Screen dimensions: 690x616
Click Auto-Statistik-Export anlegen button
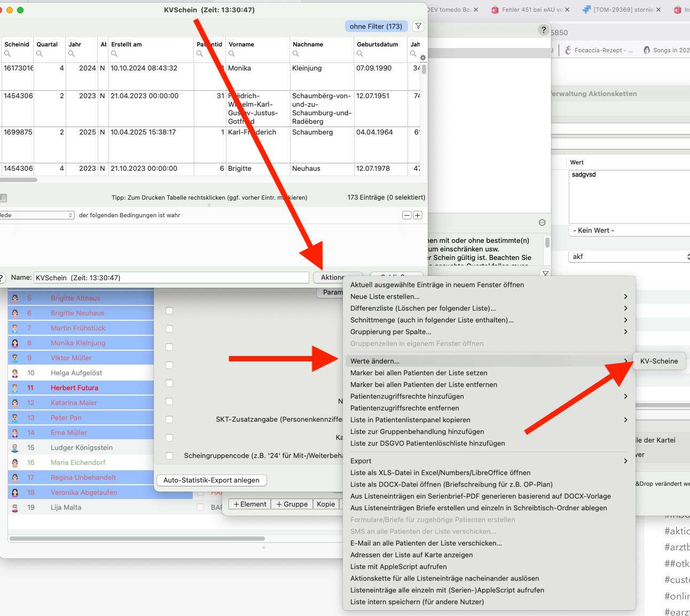click(x=211, y=480)
